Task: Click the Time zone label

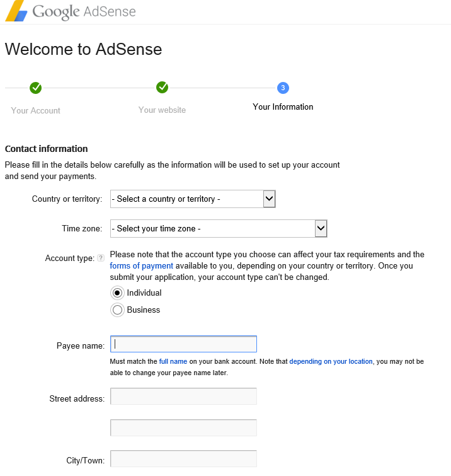Action: coord(82,228)
